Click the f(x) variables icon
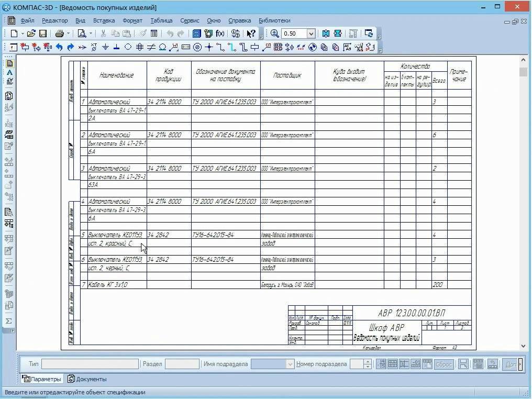 [x=220, y=34]
